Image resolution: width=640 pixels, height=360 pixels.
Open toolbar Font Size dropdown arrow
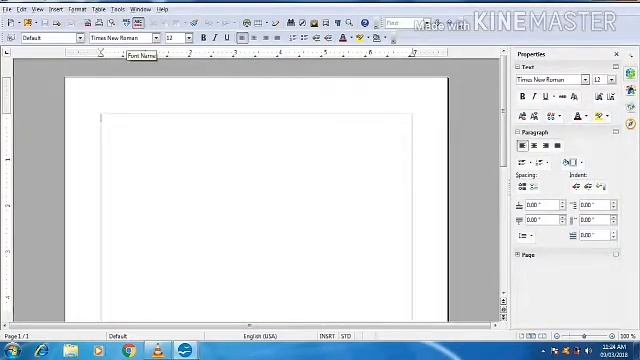pyautogui.click(x=189, y=38)
